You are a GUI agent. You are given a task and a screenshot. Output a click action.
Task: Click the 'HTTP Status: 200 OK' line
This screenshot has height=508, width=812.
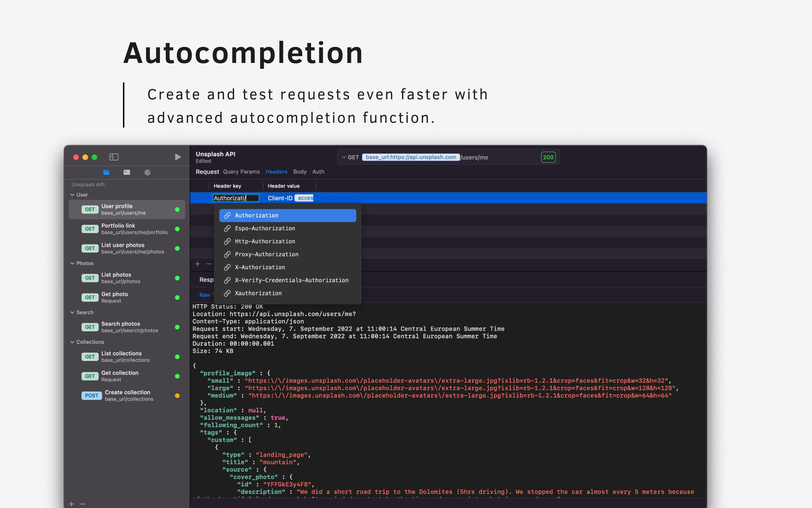(x=228, y=307)
